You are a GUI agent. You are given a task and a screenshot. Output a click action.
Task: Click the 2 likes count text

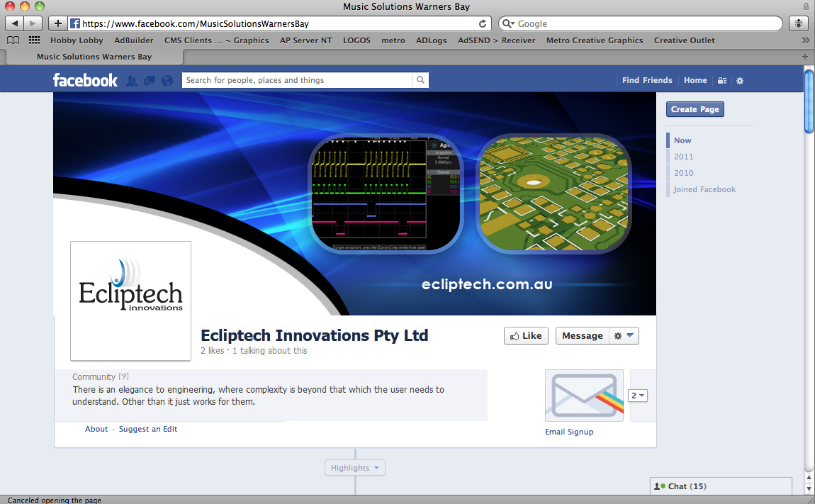tap(213, 351)
